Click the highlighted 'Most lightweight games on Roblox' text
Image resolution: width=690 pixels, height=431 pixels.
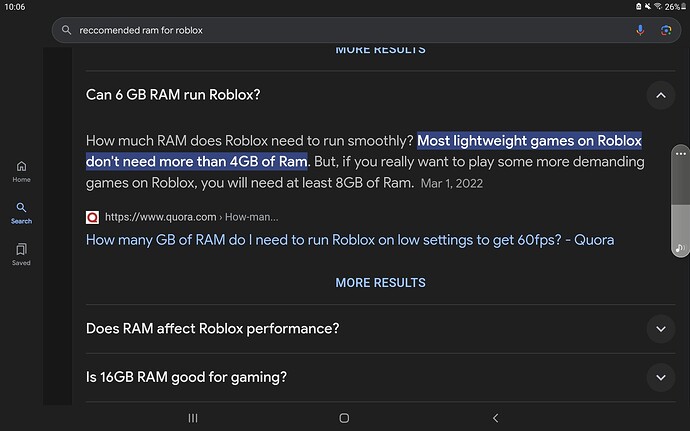click(x=529, y=141)
